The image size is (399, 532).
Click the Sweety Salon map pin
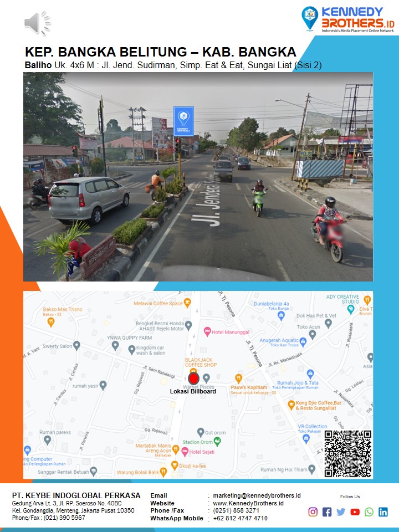point(76,345)
